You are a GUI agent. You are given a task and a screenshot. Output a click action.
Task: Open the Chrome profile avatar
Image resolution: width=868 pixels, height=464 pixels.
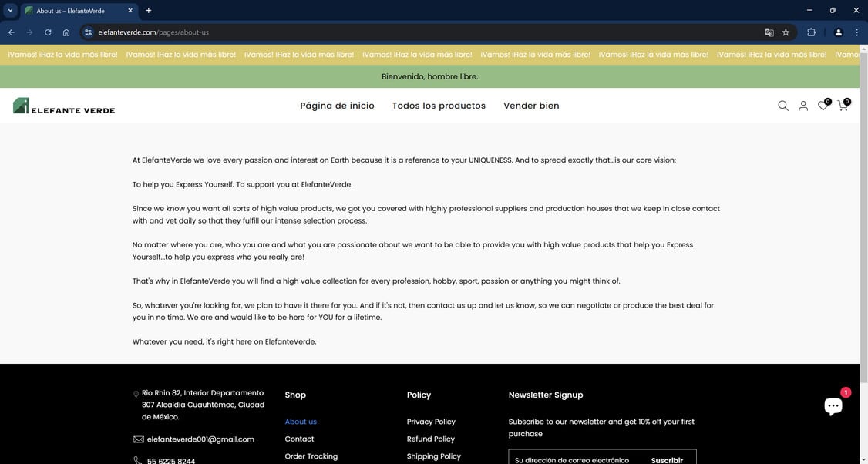click(838, 32)
